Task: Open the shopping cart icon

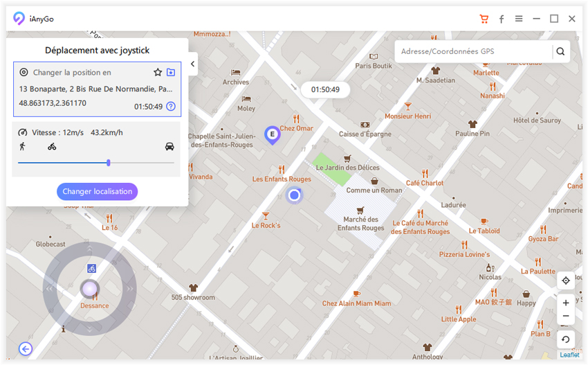Action: (484, 19)
